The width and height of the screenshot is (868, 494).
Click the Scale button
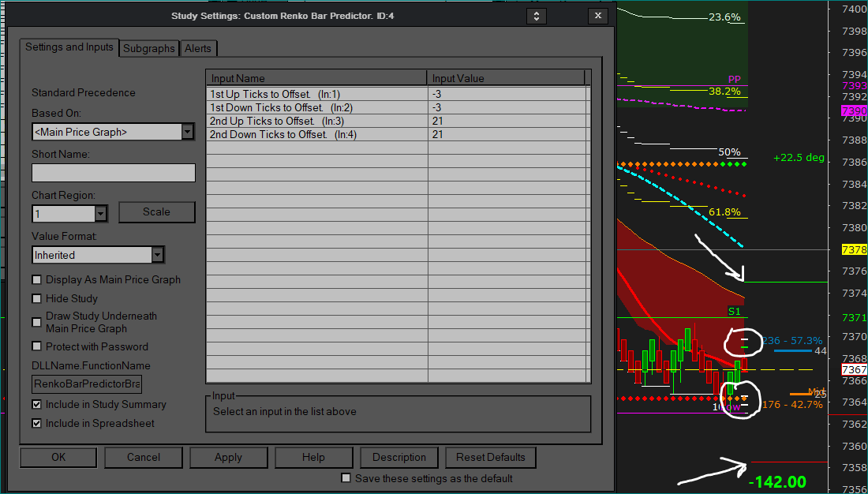click(x=156, y=212)
